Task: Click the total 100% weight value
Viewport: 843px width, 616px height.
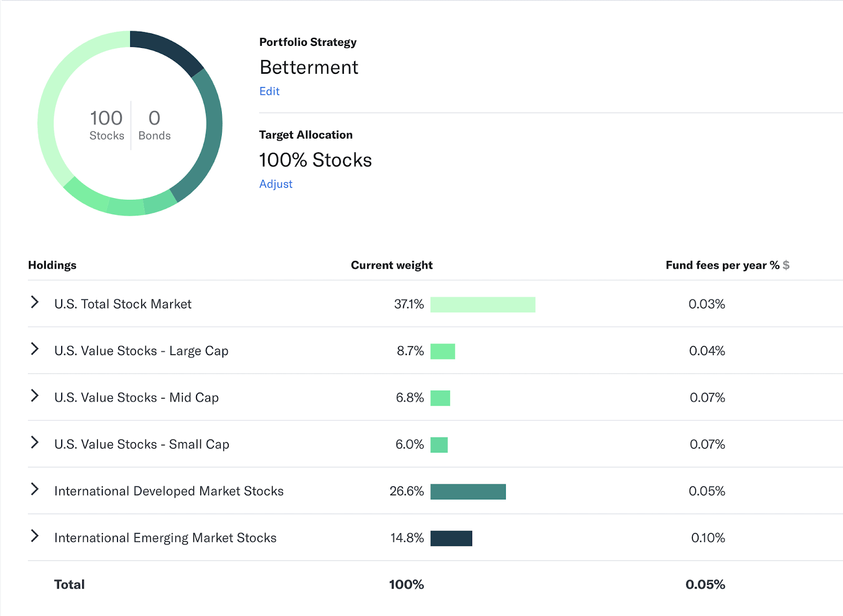Action: click(x=406, y=584)
